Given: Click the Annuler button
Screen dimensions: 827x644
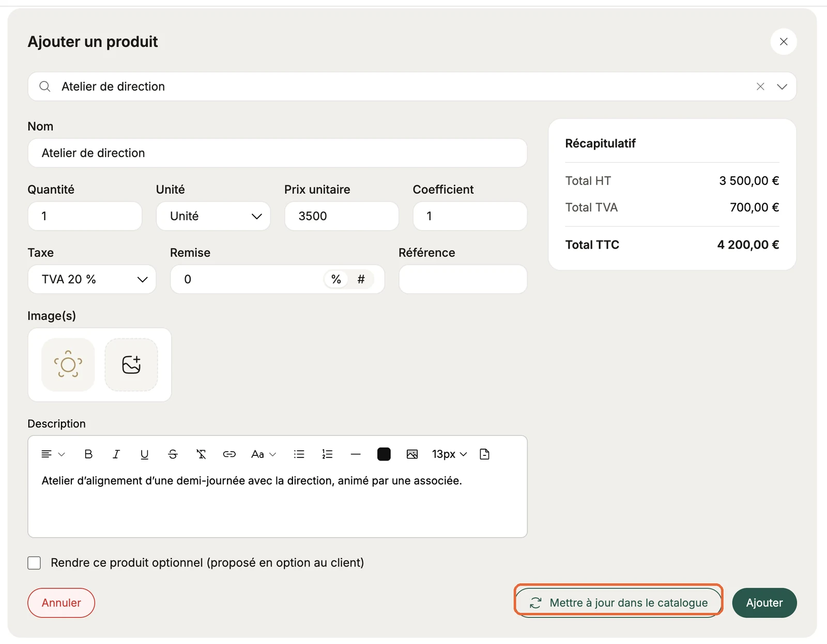Looking at the screenshot, I should (61, 603).
